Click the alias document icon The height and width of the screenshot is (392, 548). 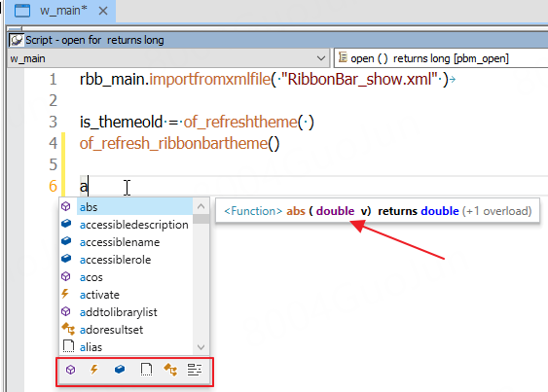point(68,346)
